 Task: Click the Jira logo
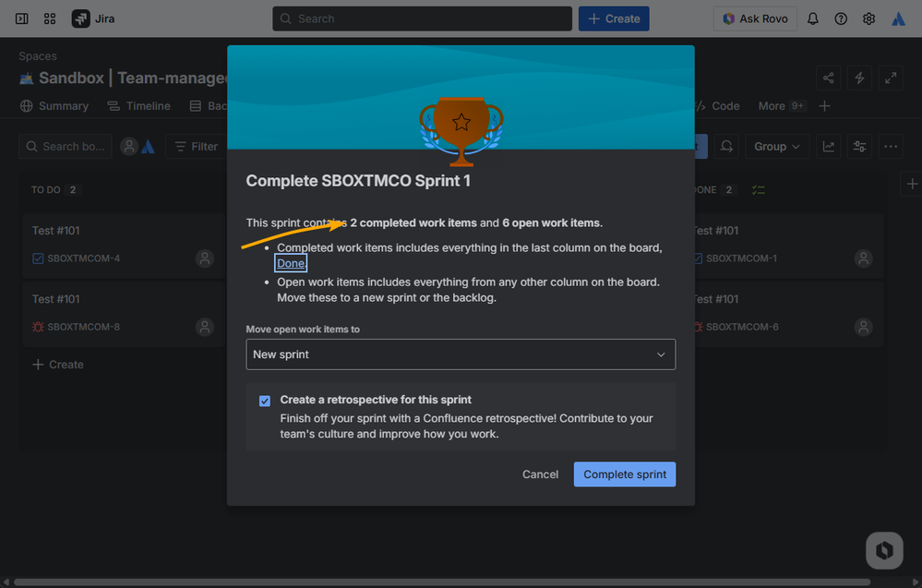click(x=93, y=18)
